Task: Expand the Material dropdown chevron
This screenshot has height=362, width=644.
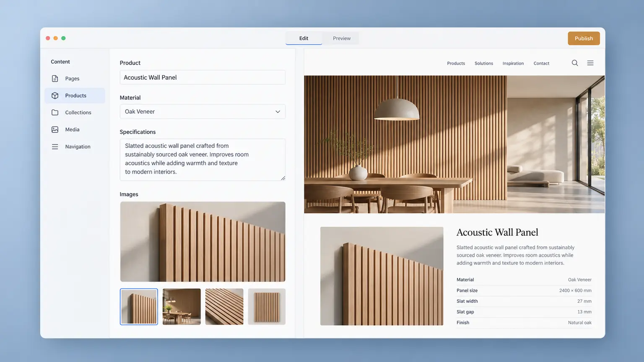Action: (x=278, y=112)
